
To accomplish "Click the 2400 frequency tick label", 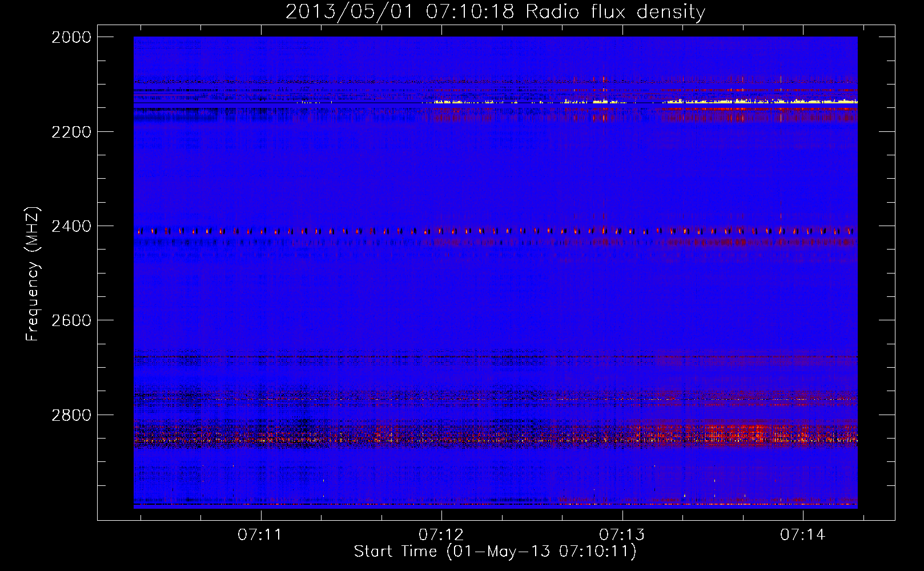I will click(71, 226).
